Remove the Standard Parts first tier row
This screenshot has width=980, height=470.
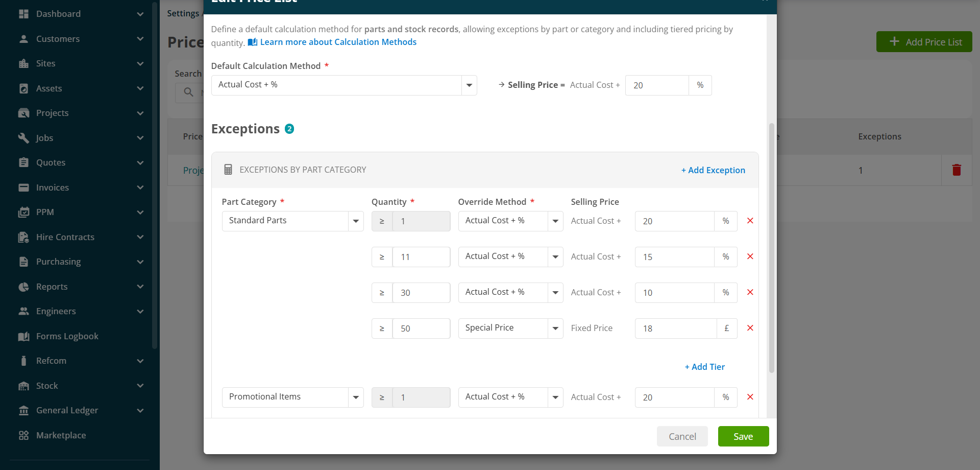click(750, 221)
